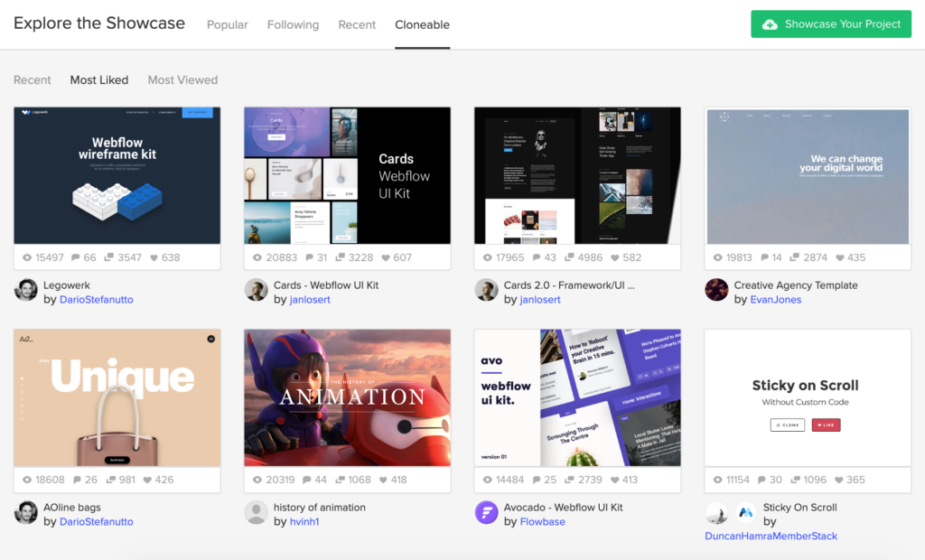
Task: Open the Recent tab in top navigation
Action: 357,24
